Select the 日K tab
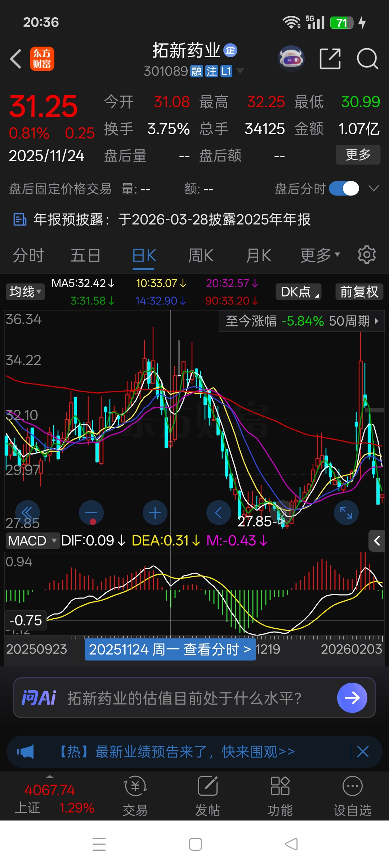 coord(144,256)
